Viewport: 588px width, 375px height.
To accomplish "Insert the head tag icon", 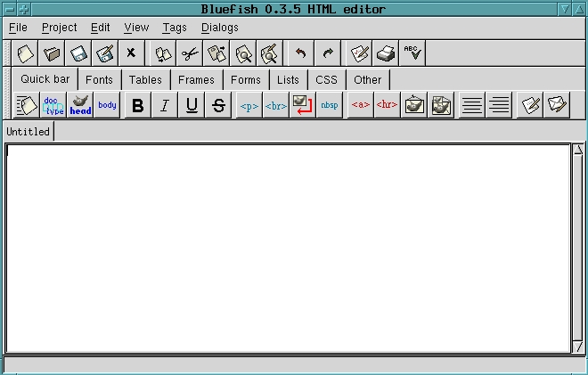I will click(80, 105).
